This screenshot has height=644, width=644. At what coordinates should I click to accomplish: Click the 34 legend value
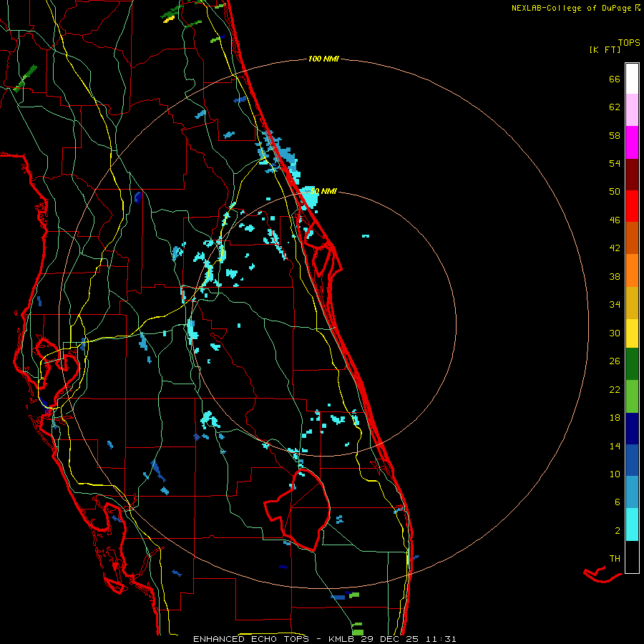615,305
